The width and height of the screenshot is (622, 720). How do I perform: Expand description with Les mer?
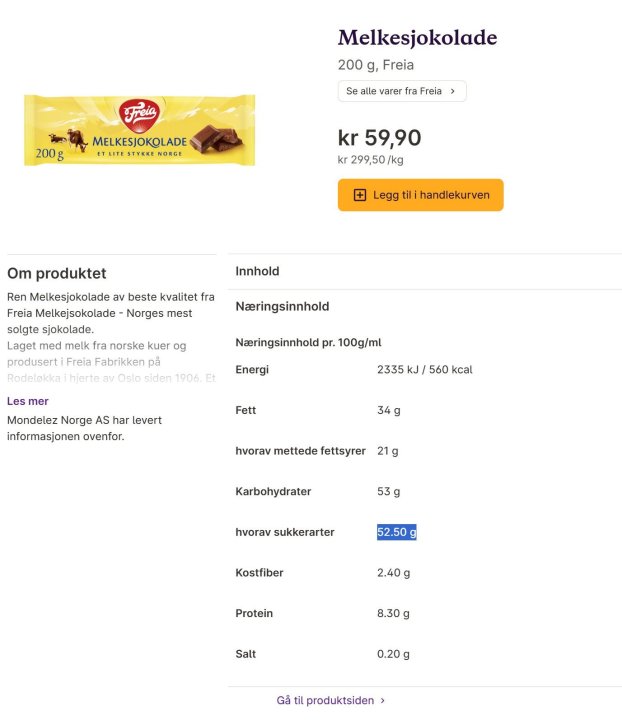click(27, 401)
